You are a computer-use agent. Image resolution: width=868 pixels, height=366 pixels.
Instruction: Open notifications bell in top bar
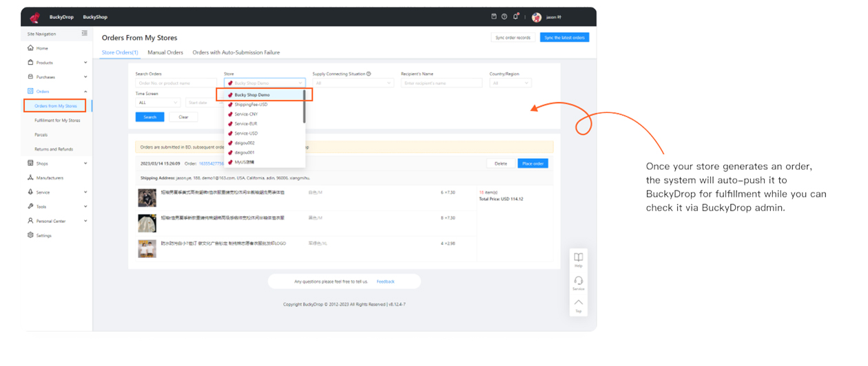click(x=515, y=17)
